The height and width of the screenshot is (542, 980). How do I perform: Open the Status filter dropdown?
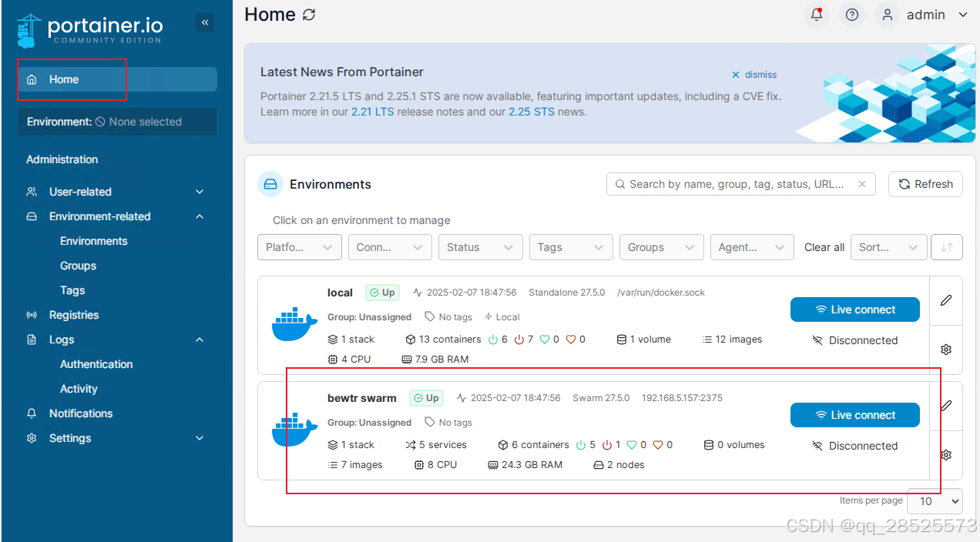click(481, 247)
